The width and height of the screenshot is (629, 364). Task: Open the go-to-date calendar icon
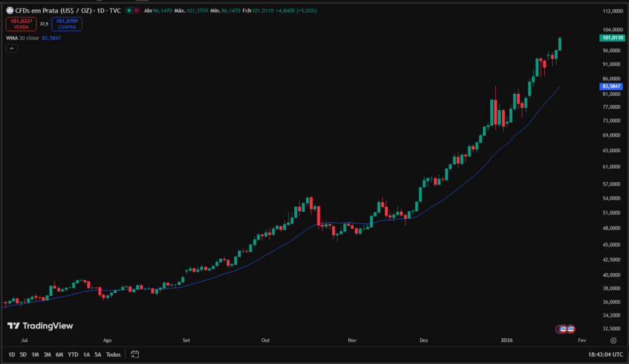point(135,354)
